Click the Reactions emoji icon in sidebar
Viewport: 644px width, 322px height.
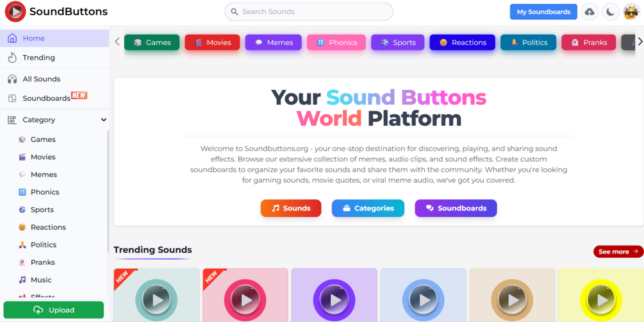tap(22, 228)
